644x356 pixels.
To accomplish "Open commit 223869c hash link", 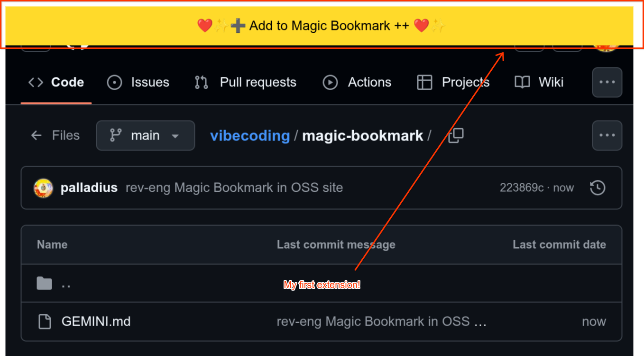I will click(x=521, y=188).
